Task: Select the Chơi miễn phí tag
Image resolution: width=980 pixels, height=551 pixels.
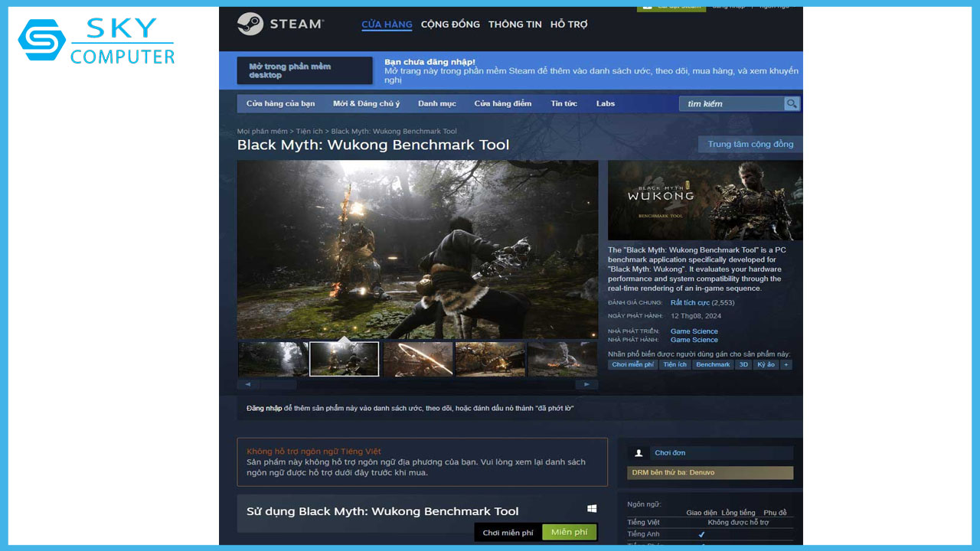Action: pyautogui.click(x=633, y=365)
